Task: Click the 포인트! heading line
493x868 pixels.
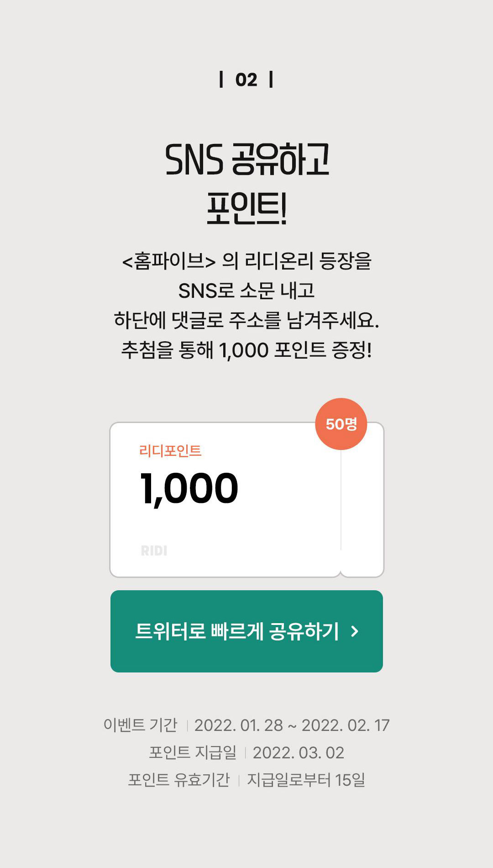Action: (246, 209)
